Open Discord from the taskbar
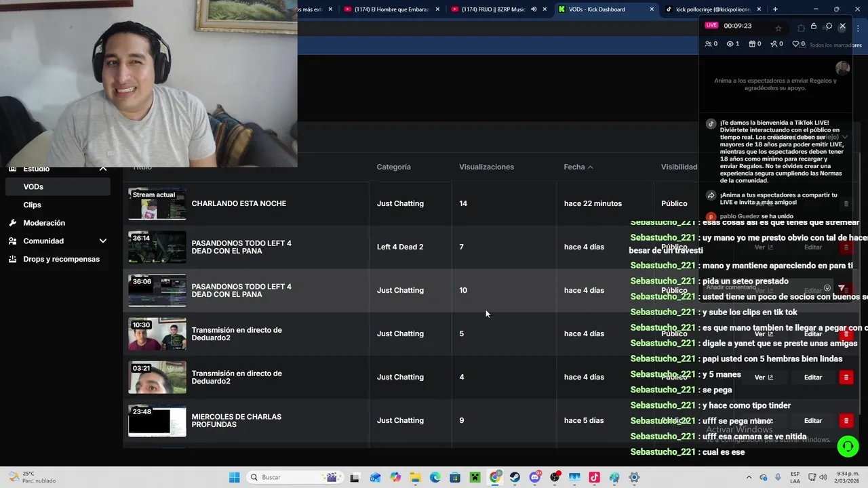This screenshot has height=488, width=868. (x=535, y=477)
